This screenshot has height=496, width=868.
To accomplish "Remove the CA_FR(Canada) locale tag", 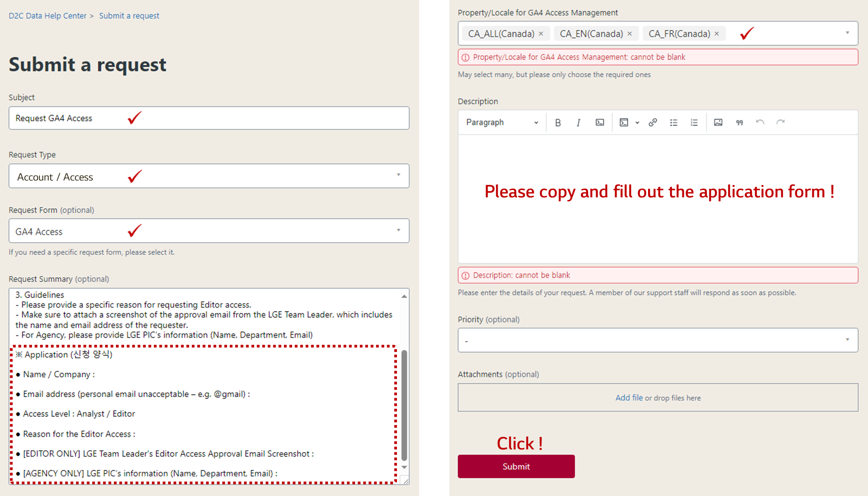I will 717,34.
